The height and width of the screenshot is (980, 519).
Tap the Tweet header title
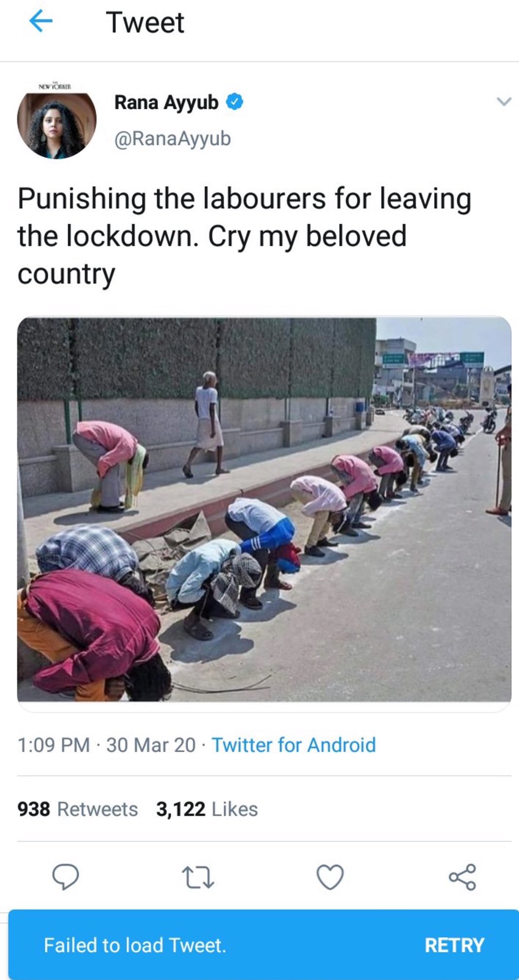pyautogui.click(x=145, y=22)
